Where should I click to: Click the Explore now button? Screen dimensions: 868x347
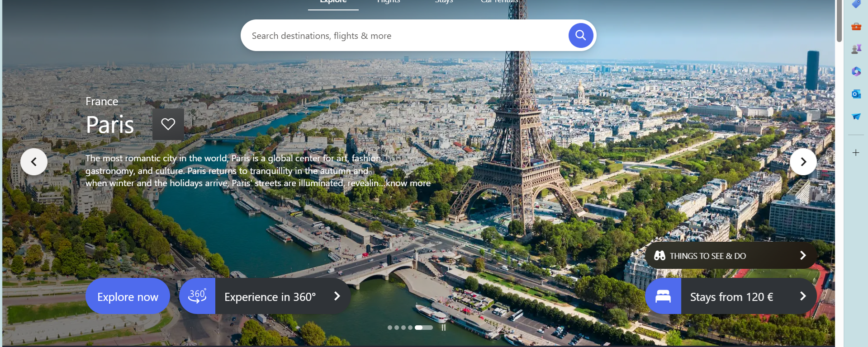pyautogui.click(x=128, y=296)
